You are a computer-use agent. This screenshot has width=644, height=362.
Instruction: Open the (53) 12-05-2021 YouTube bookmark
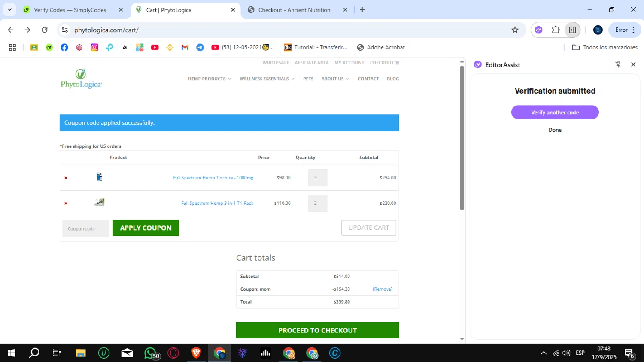pyautogui.click(x=243, y=48)
